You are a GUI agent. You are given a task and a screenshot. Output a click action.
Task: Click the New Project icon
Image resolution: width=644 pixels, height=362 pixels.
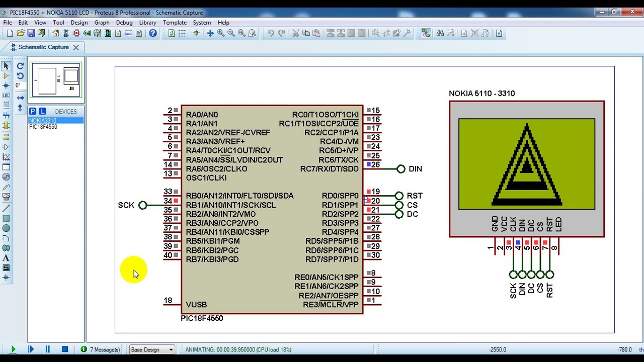[x=10, y=33]
